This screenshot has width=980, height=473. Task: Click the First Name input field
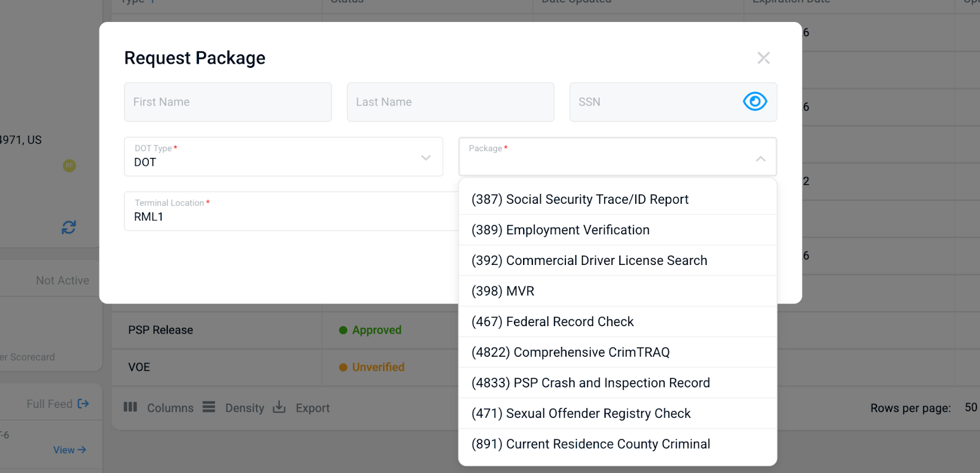[x=228, y=102]
